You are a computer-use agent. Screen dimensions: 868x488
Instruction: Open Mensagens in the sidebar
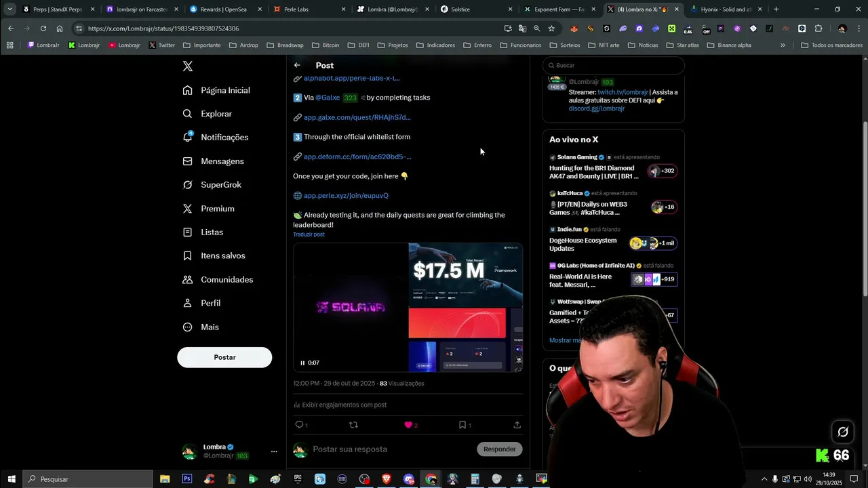click(213, 161)
